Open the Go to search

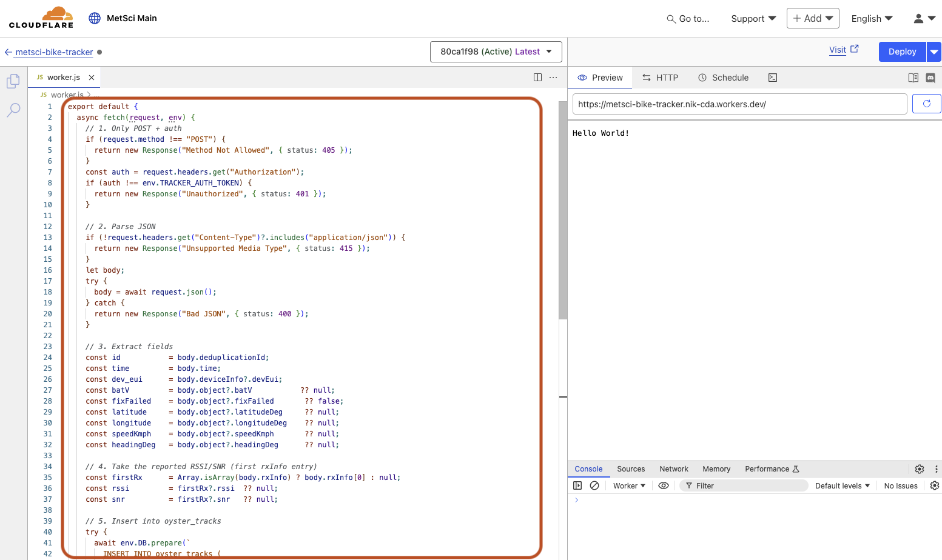(688, 19)
